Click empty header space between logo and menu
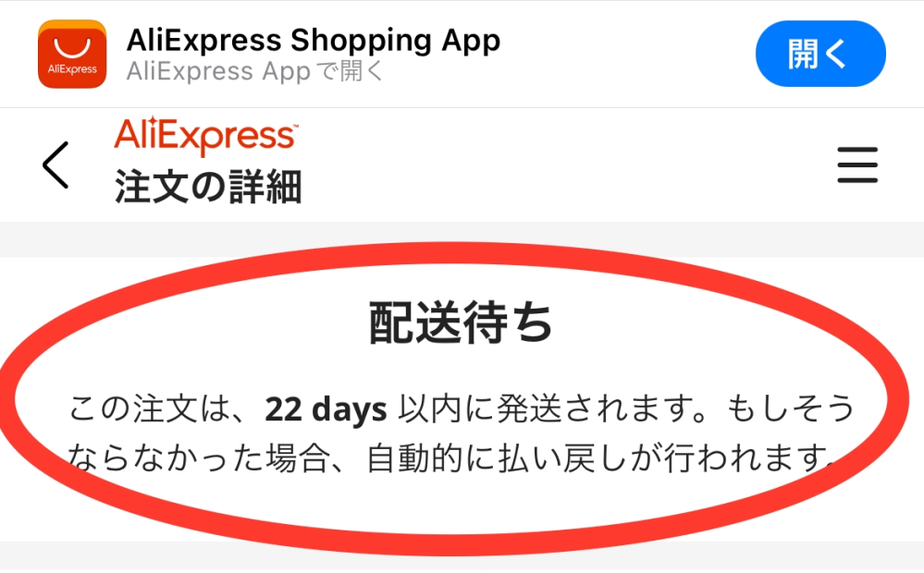This screenshot has height=573, width=924. (566, 165)
